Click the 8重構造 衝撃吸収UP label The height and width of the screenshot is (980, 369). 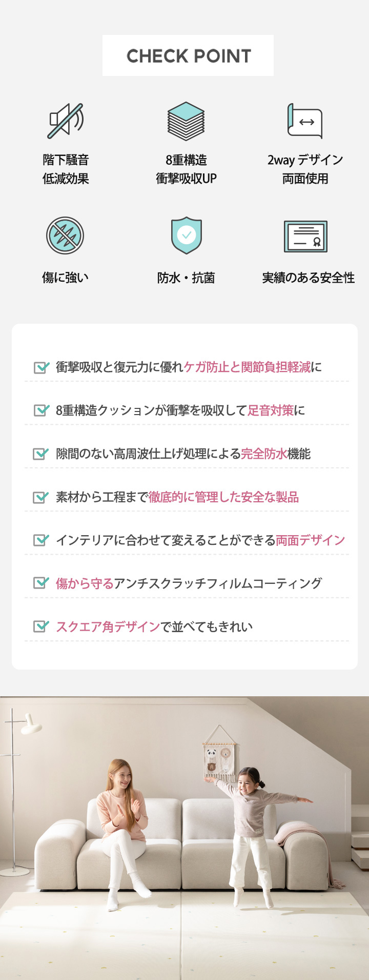186,169
